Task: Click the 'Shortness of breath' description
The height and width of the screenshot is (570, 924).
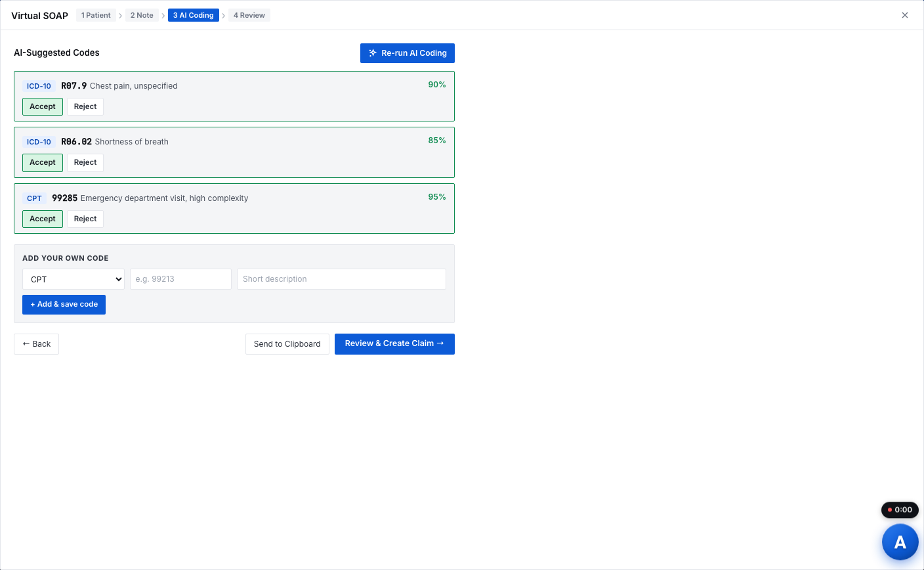Action: click(x=132, y=142)
